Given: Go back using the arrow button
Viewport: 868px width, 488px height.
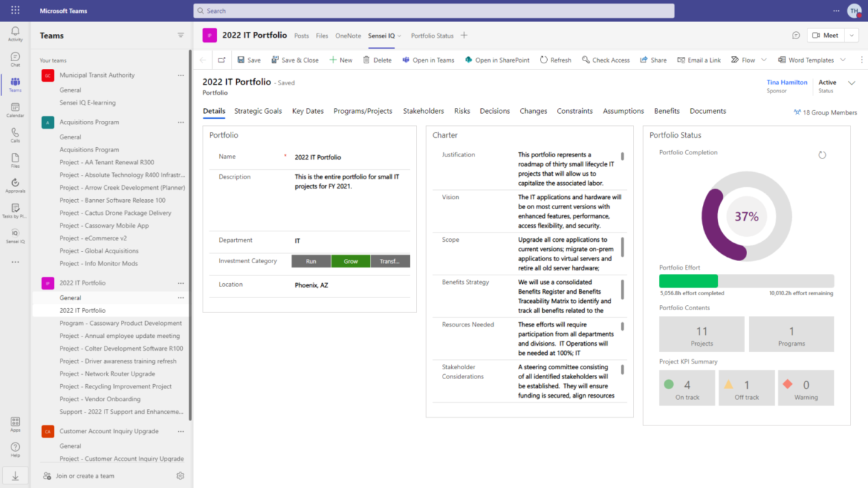Looking at the screenshot, I should (x=203, y=60).
